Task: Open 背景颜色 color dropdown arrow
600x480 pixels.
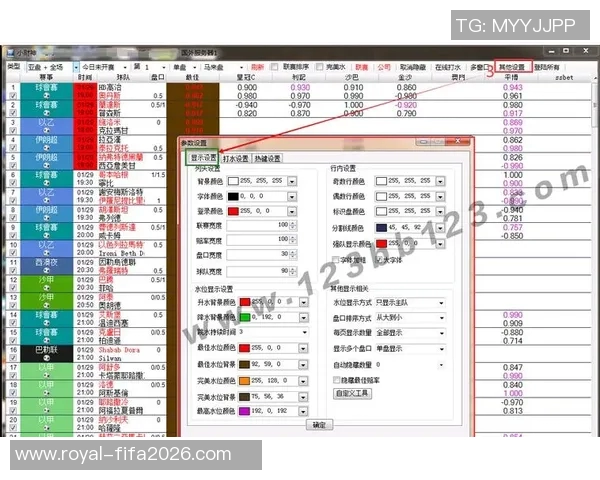Action: (292, 181)
